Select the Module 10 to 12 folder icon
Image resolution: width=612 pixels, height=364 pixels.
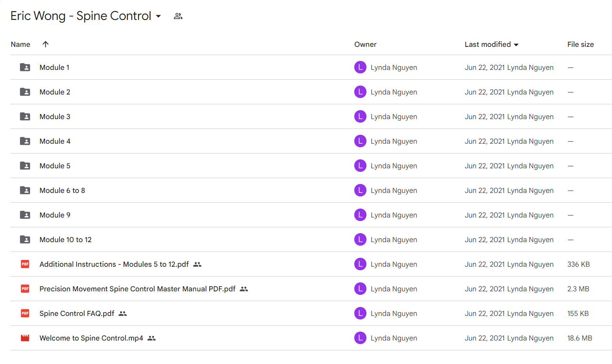(25, 239)
